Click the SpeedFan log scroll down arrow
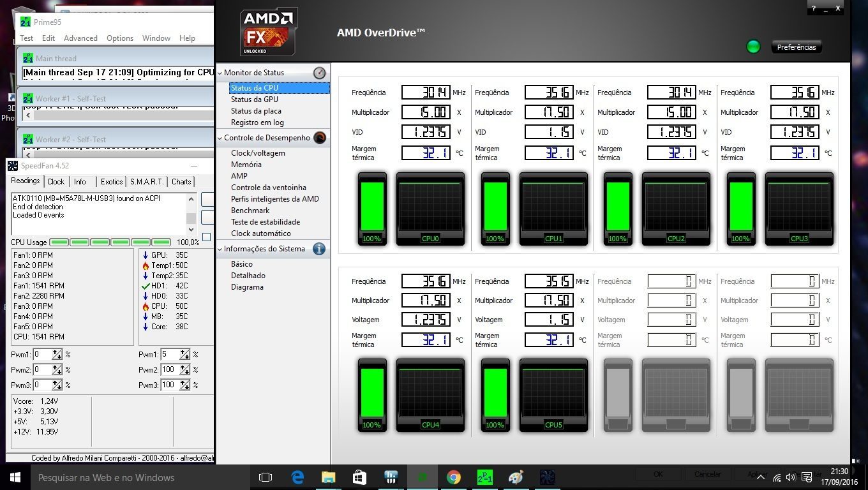Image resolution: width=868 pixels, height=490 pixels. point(191,230)
